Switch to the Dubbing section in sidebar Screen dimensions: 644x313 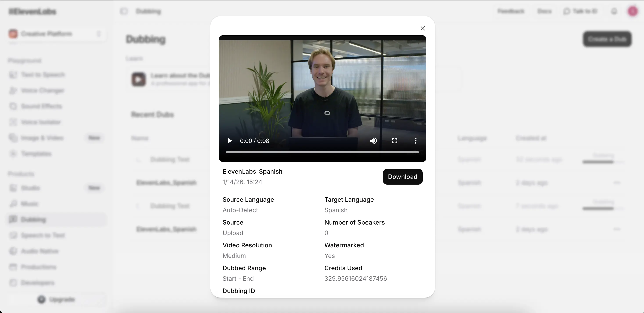[32, 219]
